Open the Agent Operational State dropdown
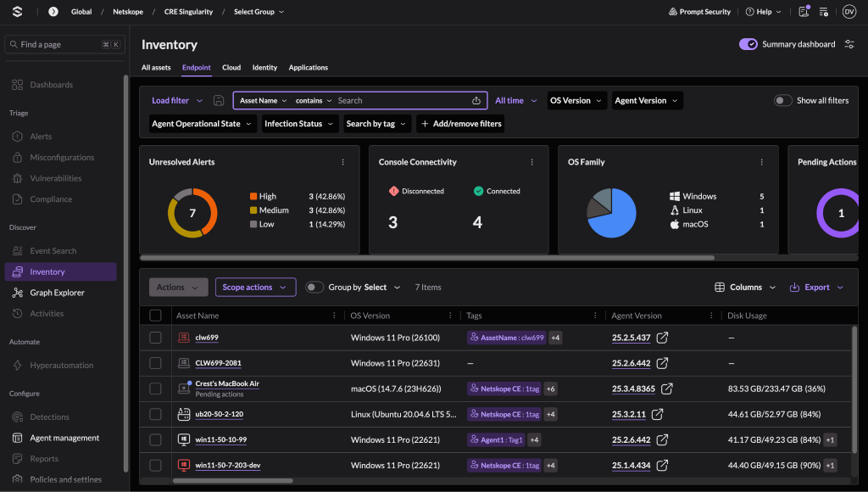 point(202,124)
